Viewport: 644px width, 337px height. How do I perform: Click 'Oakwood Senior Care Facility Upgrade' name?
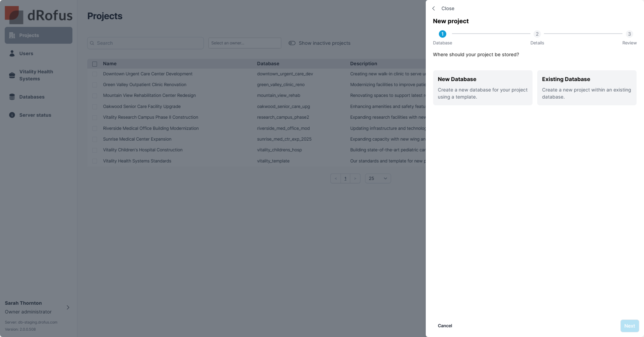(x=142, y=106)
